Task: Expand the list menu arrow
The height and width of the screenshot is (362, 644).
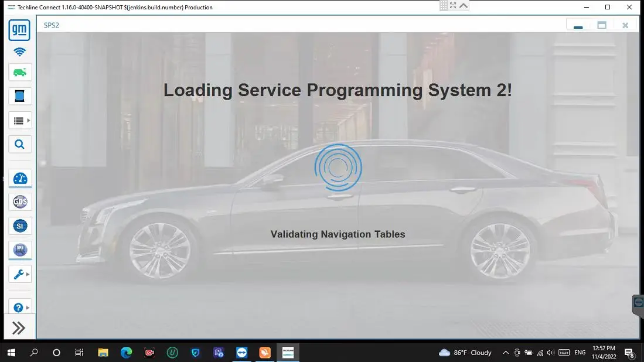Action: pos(28,120)
